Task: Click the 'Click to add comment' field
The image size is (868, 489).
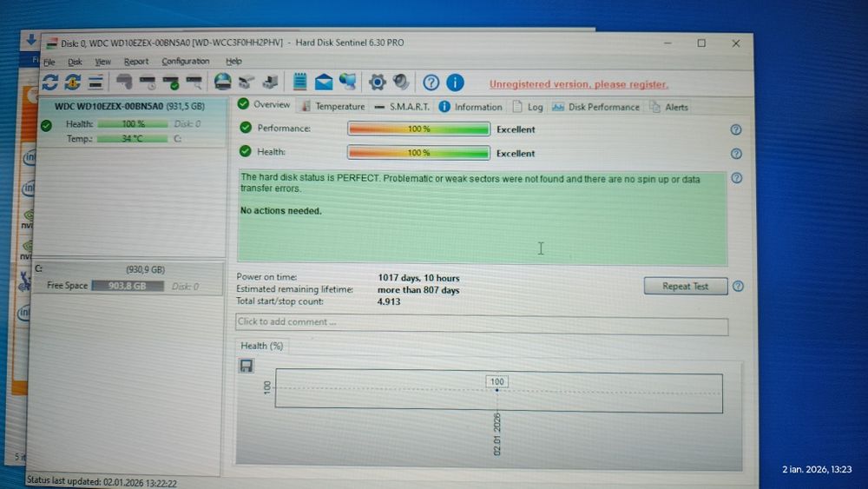Action: (482, 326)
